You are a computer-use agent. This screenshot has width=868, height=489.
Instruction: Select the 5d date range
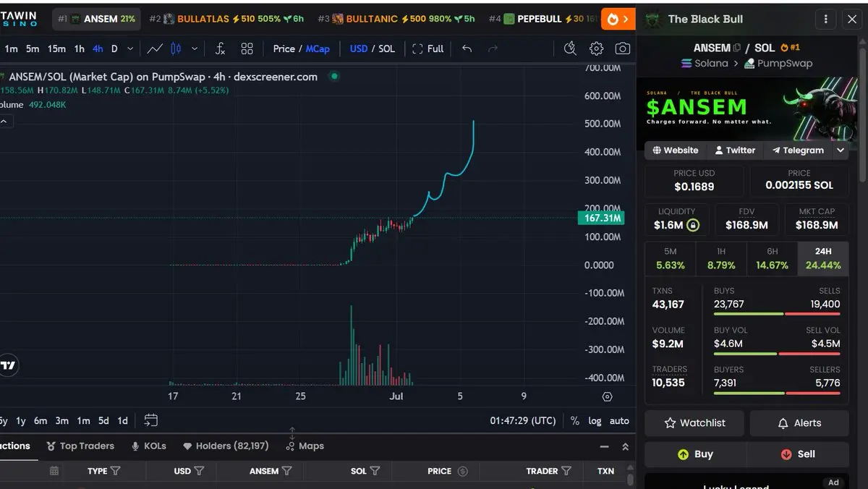coord(103,420)
